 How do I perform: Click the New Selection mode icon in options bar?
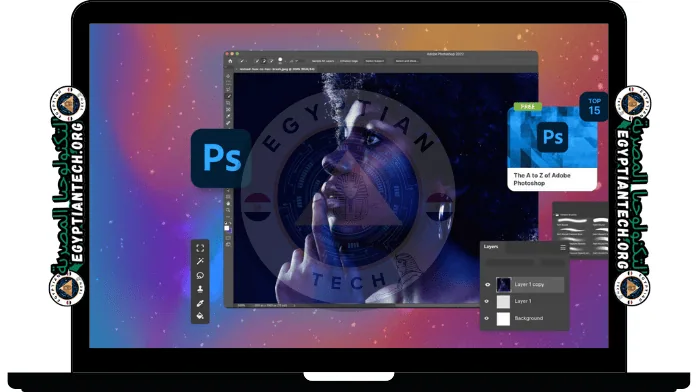257,61
